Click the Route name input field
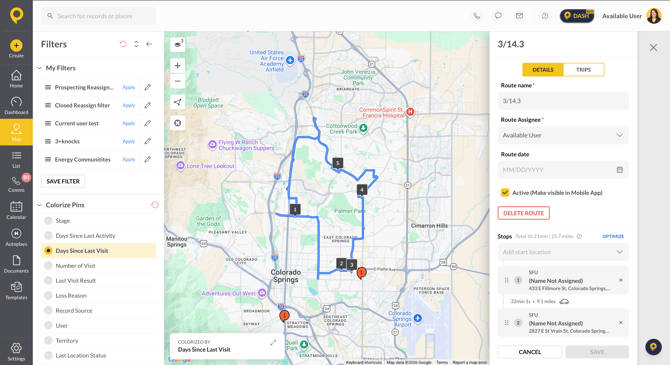This screenshot has width=670, height=365. pyautogui.click(x=563, y=101)
